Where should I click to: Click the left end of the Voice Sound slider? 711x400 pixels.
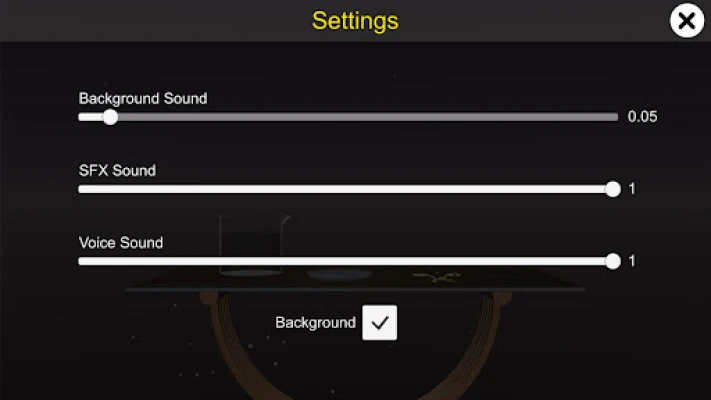pyautogui.click(x=83, y=261)
